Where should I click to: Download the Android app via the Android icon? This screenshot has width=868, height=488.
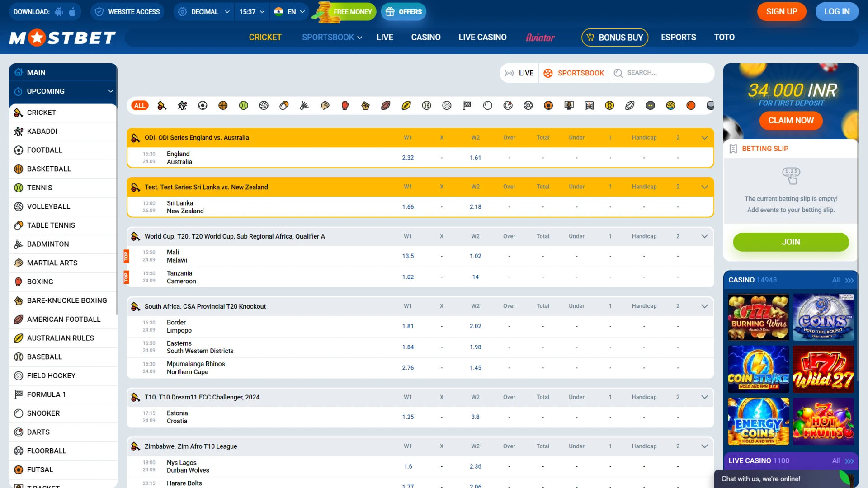pyautogui.click(x=59, y=12)
